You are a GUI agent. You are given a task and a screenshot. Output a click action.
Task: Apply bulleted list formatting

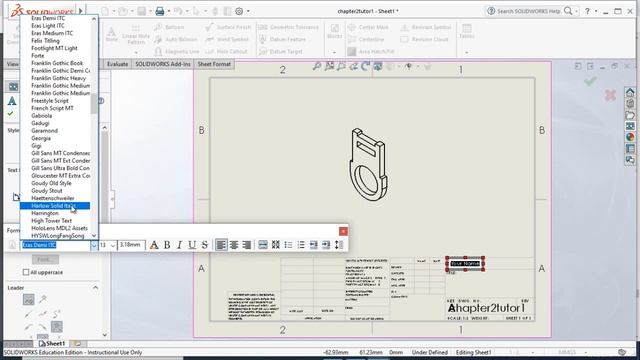(288, 245)
